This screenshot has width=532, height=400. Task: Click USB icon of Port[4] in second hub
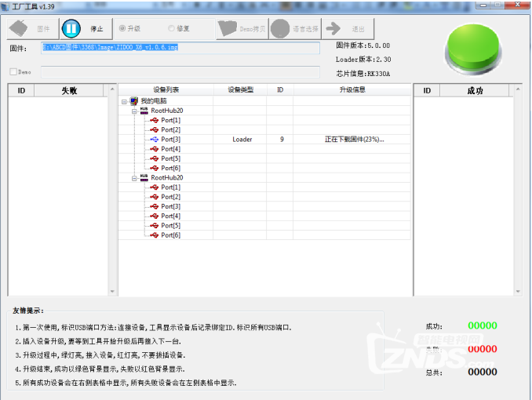click(155, 216)
